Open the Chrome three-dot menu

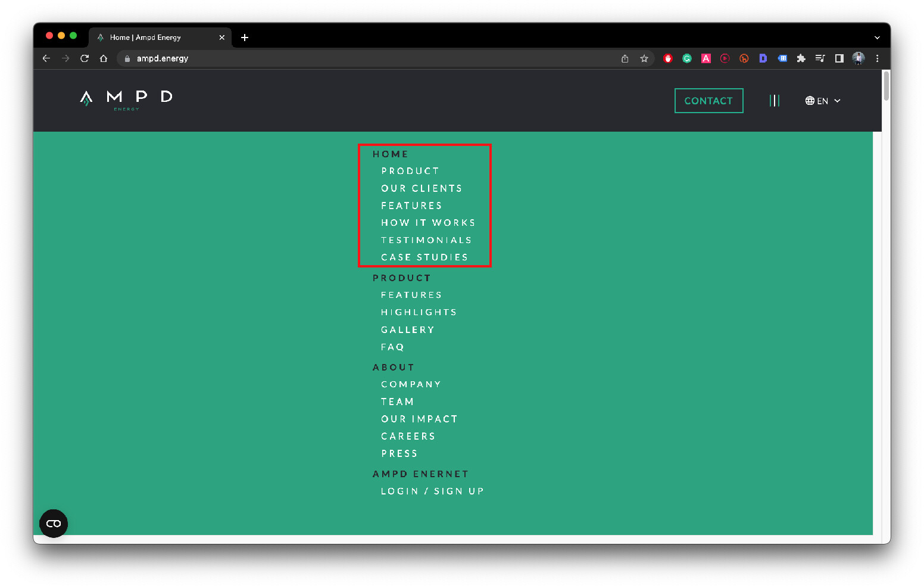coord(877,58)
